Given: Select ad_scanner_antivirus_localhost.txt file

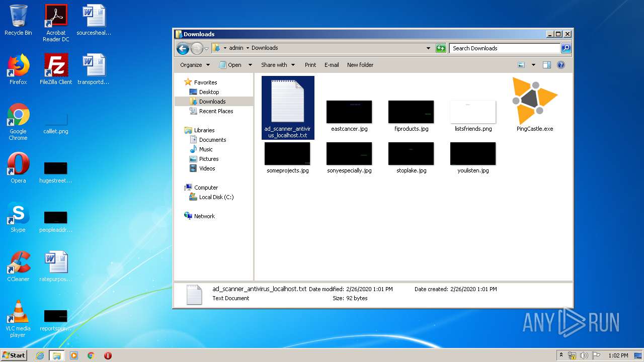Looking at the screenshot, I should [x=288, y=108].
